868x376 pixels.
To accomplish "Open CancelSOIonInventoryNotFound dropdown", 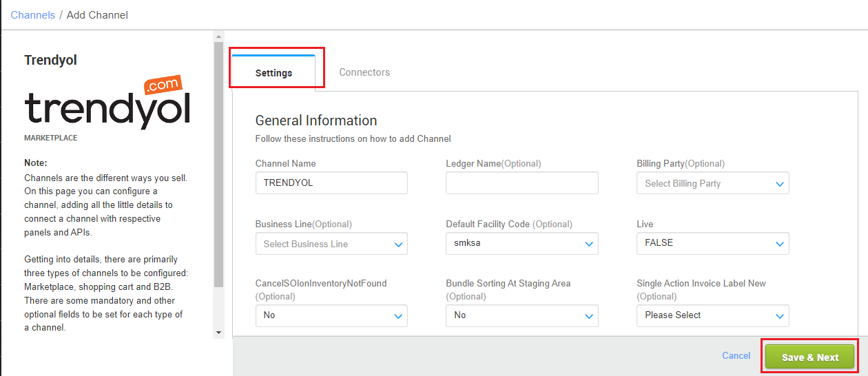I will click(x=331, y=315).
